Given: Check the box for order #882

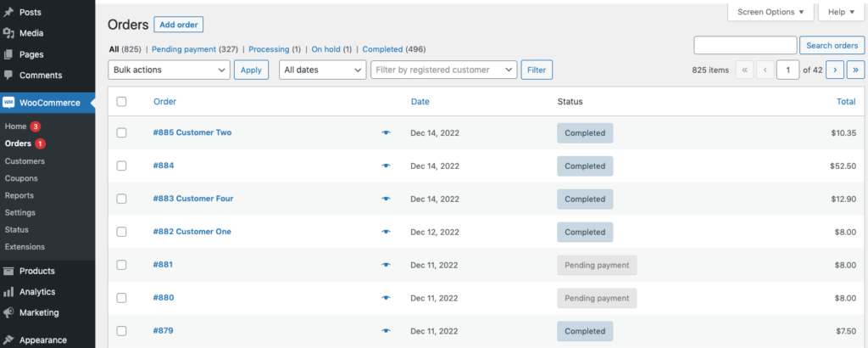Looking at the screenshot, I should pos(122,232).
